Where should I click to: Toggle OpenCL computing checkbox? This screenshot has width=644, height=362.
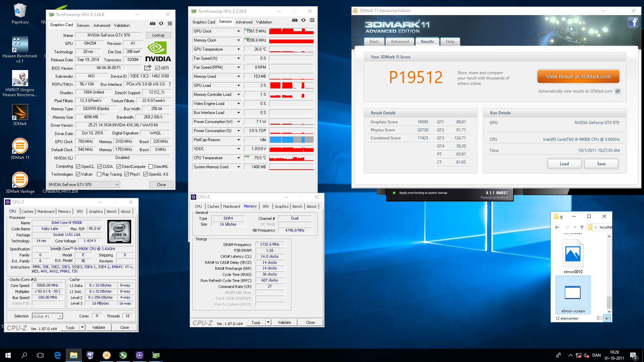coord(78,166)
